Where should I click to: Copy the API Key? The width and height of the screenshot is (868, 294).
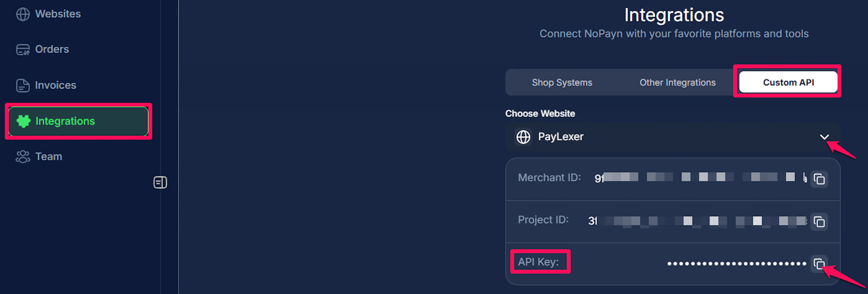click(x=819, y=264)
